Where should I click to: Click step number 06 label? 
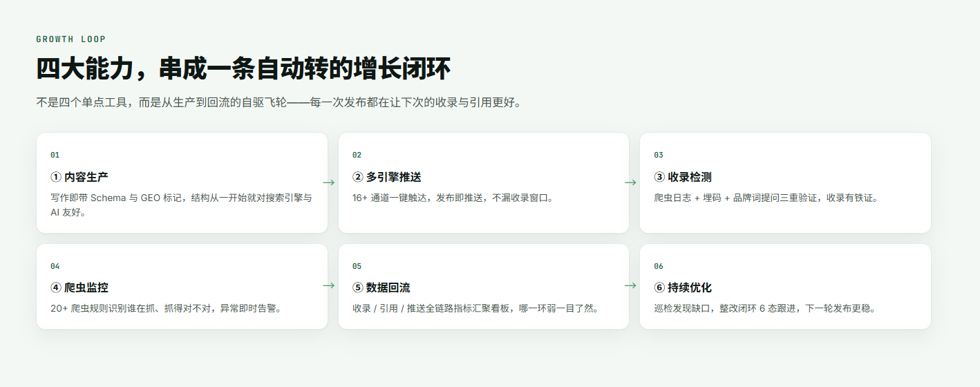pos(659,266)
